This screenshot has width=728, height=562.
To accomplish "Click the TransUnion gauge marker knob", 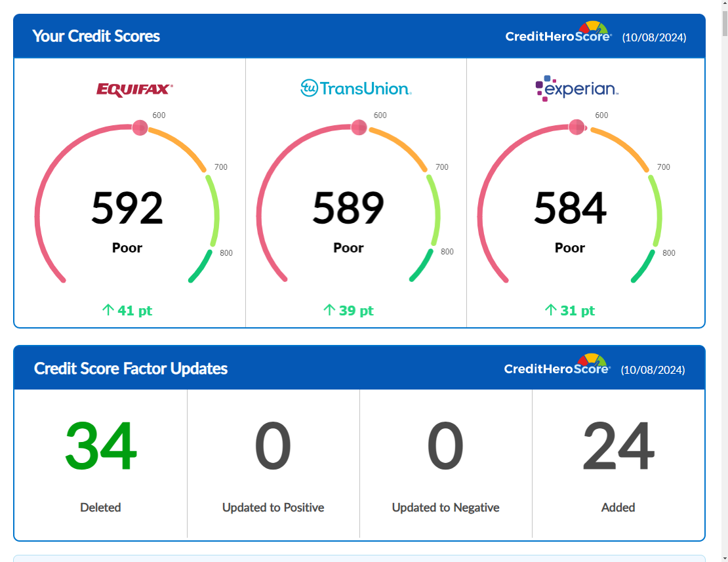I will pos(359,127).
